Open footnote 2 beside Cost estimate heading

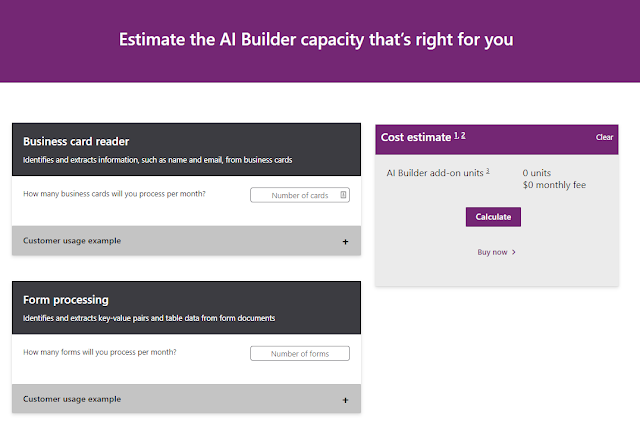(463, 134)
